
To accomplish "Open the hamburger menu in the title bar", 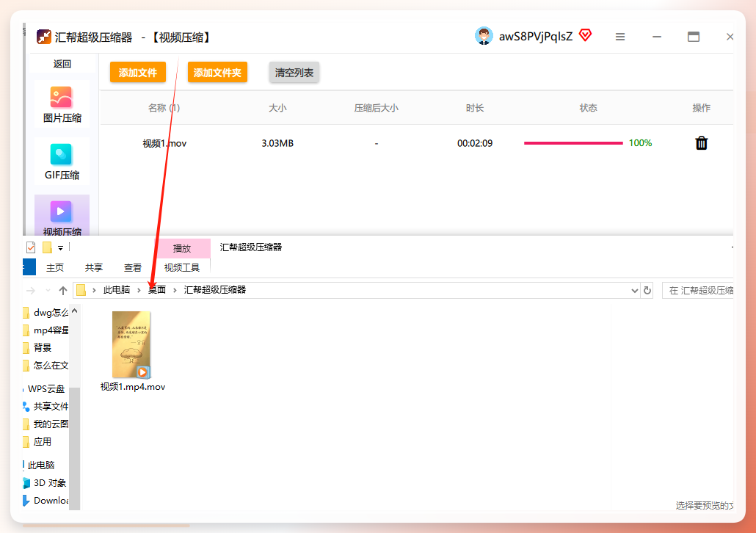I will [x=620, y=37].
